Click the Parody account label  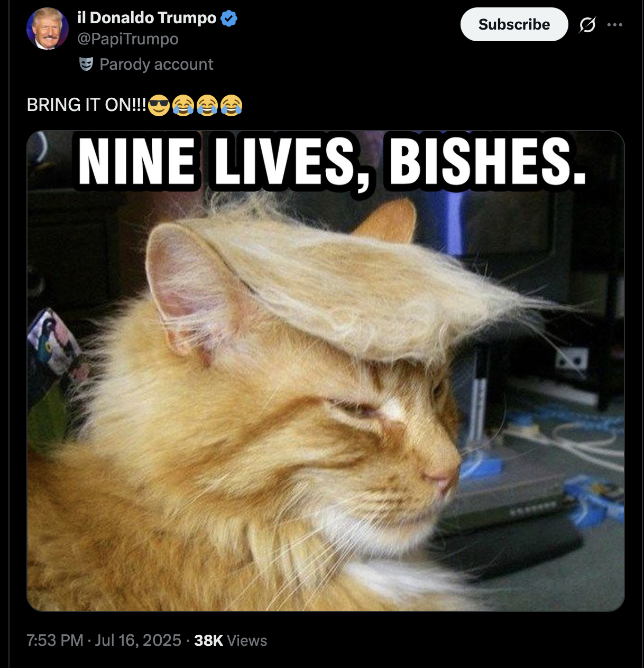tap(157, 64)
